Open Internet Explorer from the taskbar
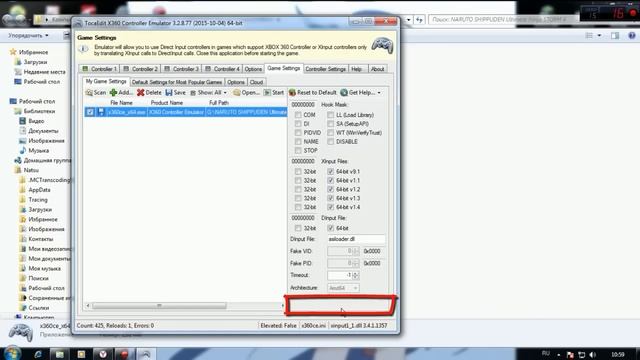This screenshot has height=360, width=640. (38, 354)
